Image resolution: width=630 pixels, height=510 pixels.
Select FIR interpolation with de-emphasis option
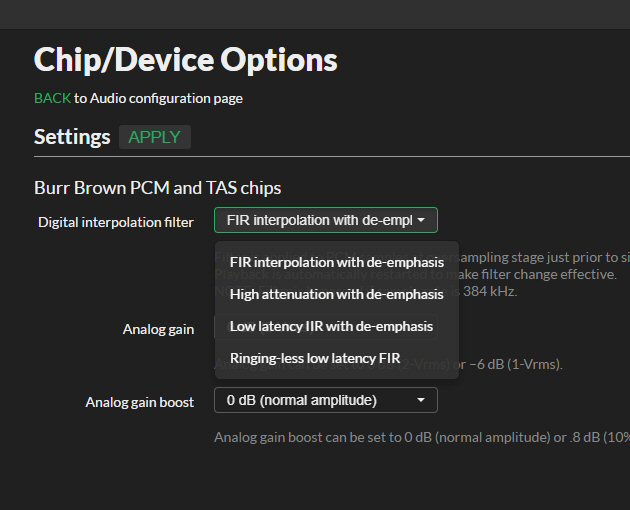pyautogui.click(x=337, y=262)
